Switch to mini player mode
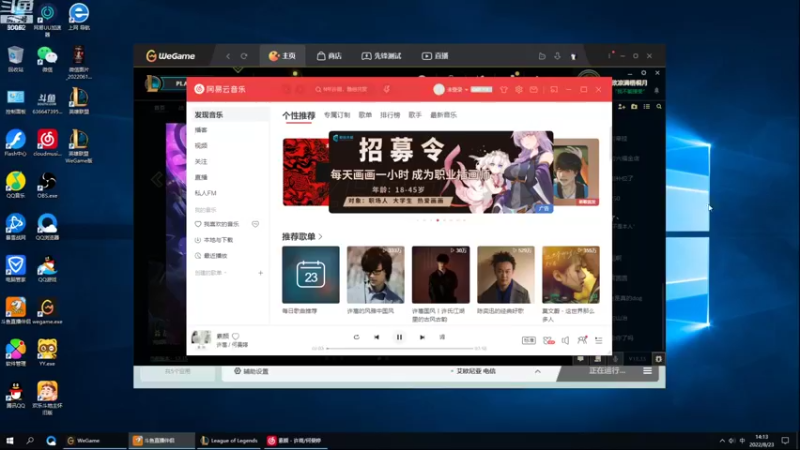The width and height of the screenshot is (800, 450). (554, 89)
